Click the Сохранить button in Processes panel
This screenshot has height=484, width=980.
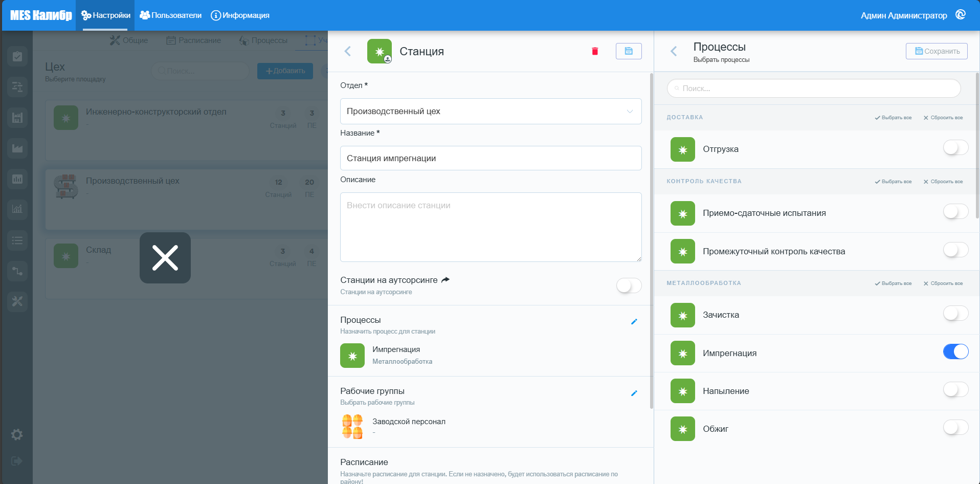pyautogui.click(x=937, y=51)
